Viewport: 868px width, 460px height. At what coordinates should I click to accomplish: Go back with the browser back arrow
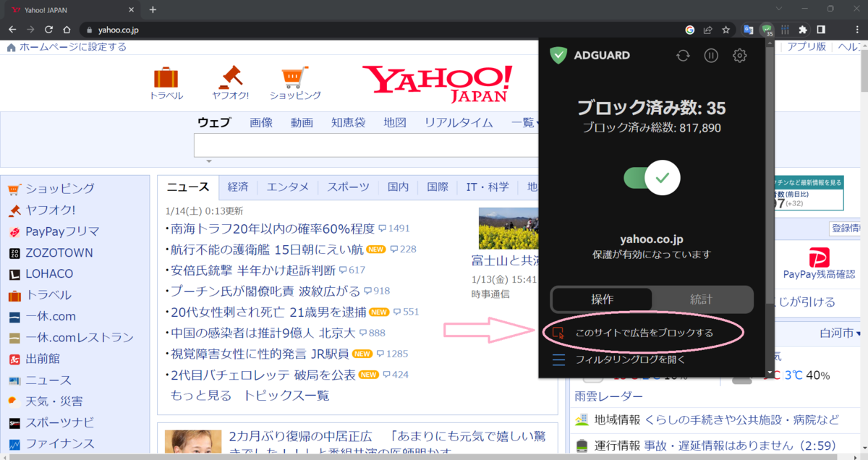pos(12,30)
